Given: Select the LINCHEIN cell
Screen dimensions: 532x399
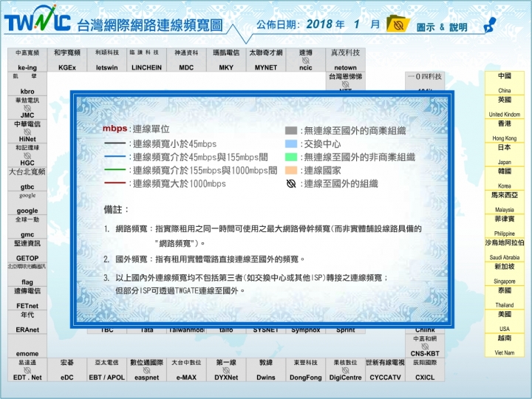Looking at the screenshot, I should (x=146, y=60).
